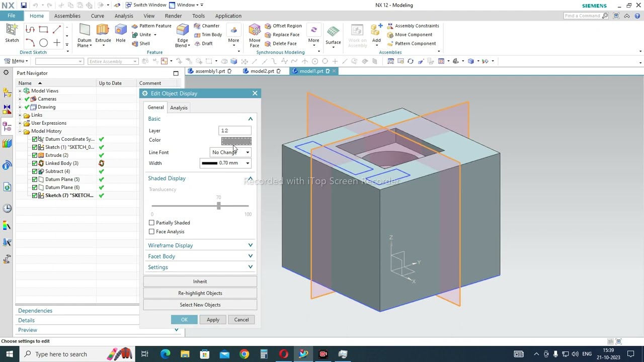644x362 pixels.
Task: Click the Windows Start button
Action: tap(10, 354)
